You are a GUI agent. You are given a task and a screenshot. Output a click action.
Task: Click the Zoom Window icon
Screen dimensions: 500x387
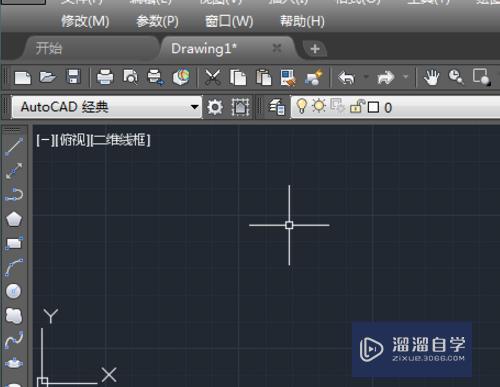click(481, 77)
